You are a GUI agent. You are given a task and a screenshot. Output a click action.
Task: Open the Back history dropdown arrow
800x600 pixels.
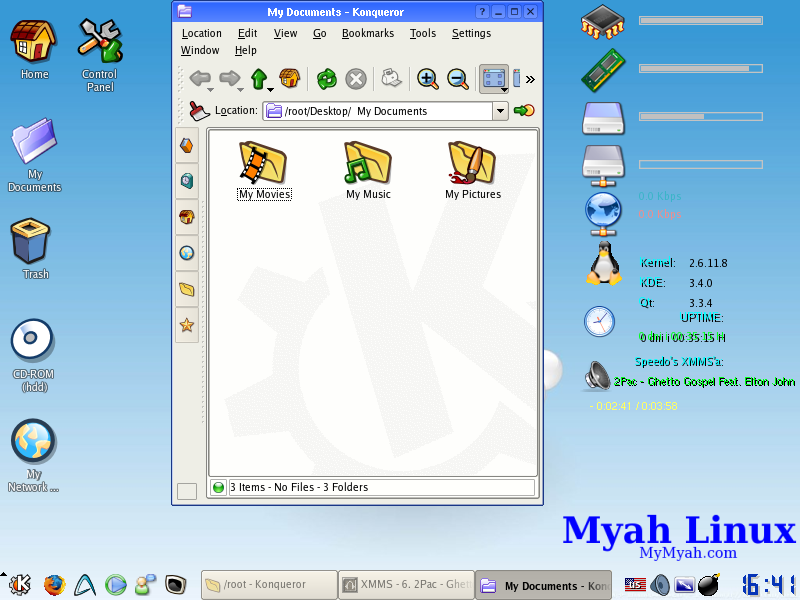[x=210, y=90]
